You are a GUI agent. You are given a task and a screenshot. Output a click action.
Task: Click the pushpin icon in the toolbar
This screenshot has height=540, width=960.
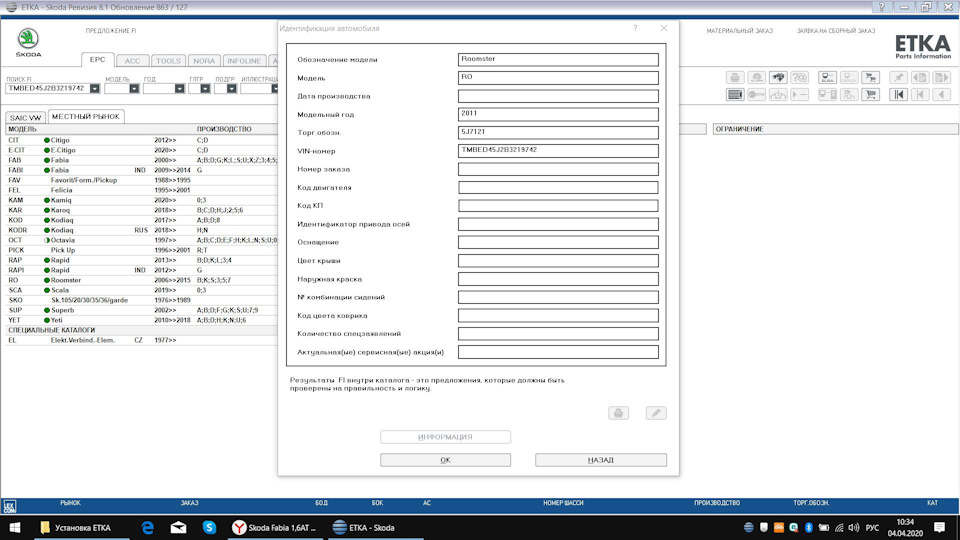tap(898, 77)
